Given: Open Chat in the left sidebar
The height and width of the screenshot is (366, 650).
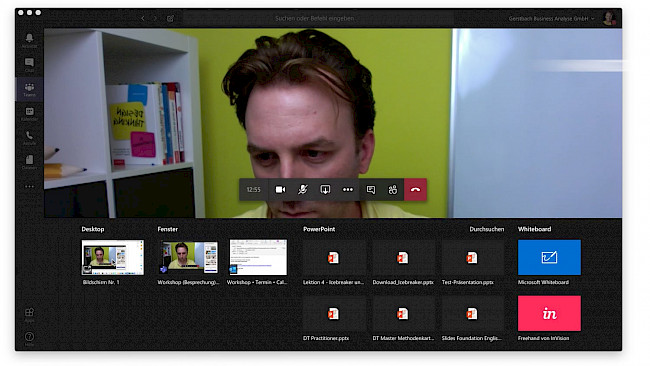Looking at the screenshot, I should 29,65.
